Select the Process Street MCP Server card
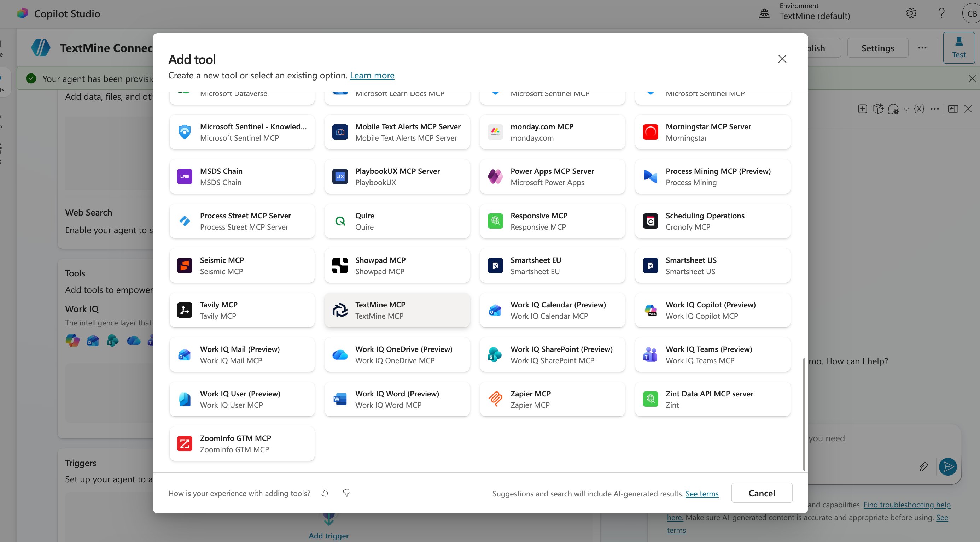 pos(242,221)
